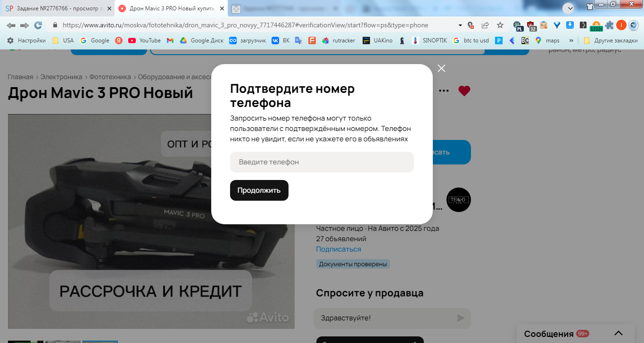
Task: Open the bitcoin price extension icon
Action: point(596,26)
